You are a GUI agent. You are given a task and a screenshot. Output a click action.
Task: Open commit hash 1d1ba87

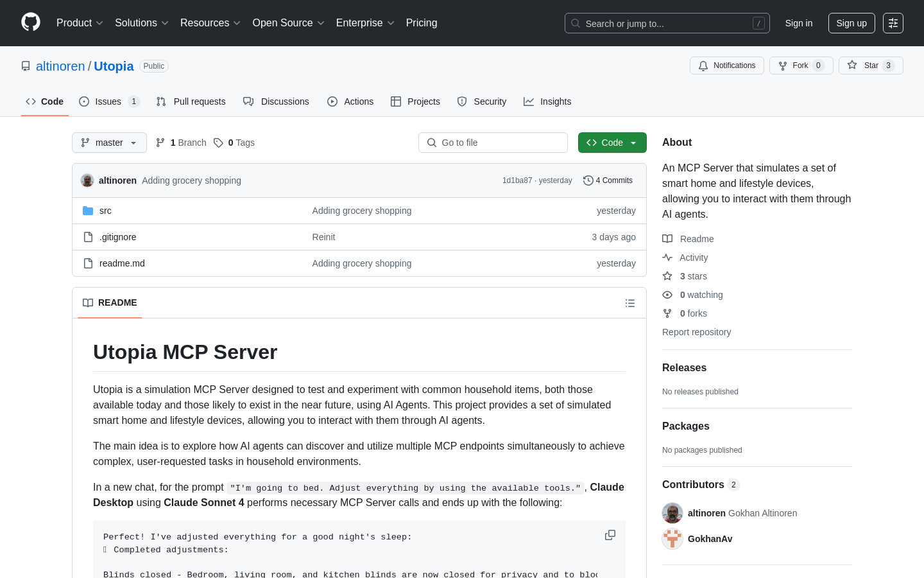coord(517,180)
